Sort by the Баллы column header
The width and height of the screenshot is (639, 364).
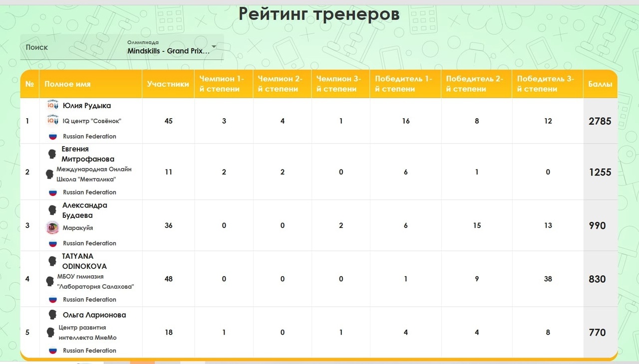tap(600, 84)
